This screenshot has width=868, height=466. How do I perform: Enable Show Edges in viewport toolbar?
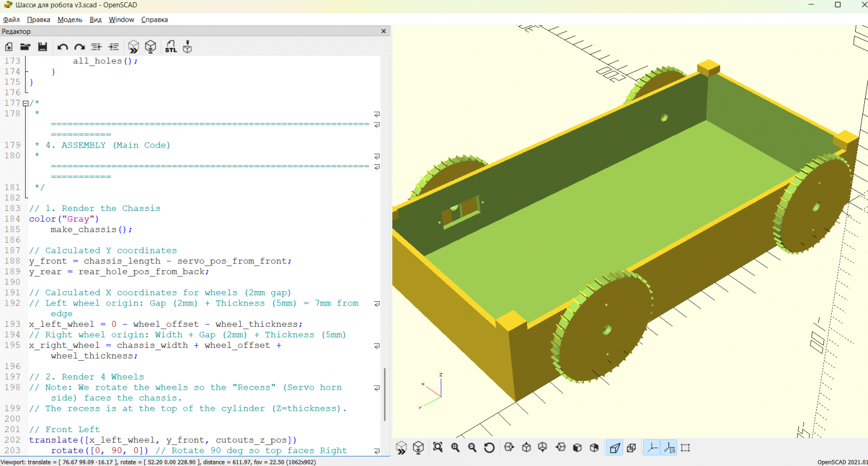coord(685,448)
